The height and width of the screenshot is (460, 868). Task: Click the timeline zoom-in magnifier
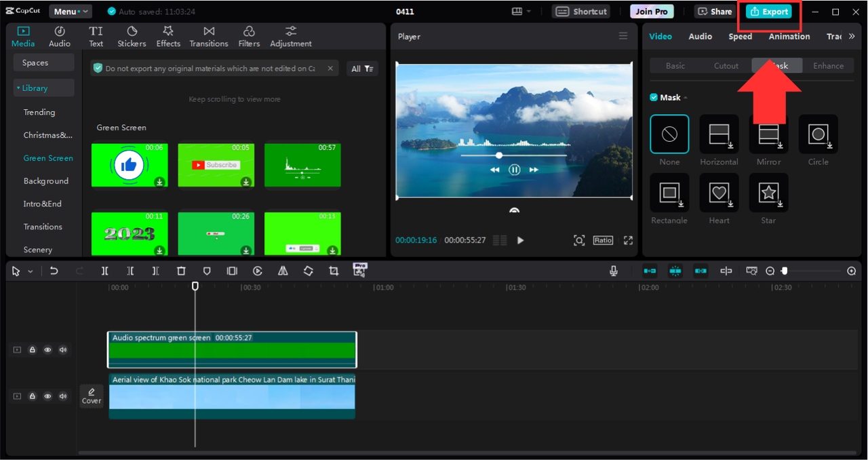point(852,271)
